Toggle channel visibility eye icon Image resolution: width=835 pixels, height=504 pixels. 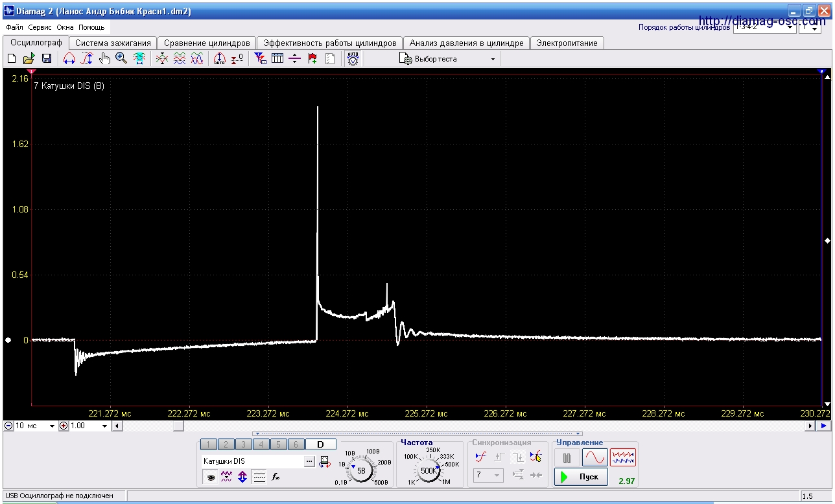pyautogui.click(x=211, y=477)
